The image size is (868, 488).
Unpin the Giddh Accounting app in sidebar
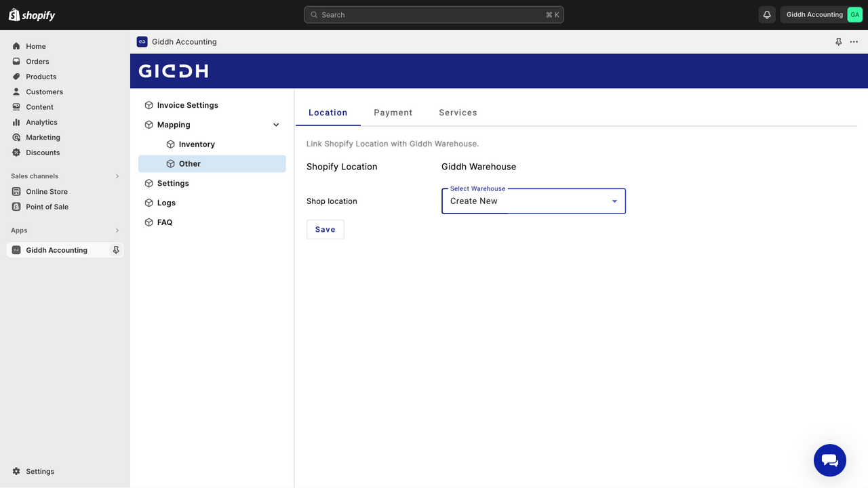pyautogui.click(x=116, y=250)
